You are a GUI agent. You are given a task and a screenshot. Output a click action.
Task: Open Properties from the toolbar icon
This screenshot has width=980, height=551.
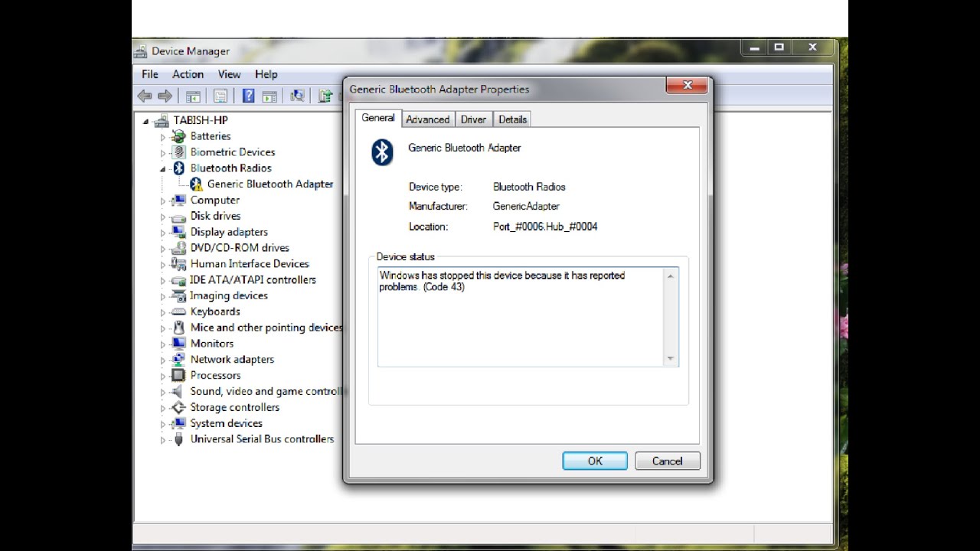point(220,96)
